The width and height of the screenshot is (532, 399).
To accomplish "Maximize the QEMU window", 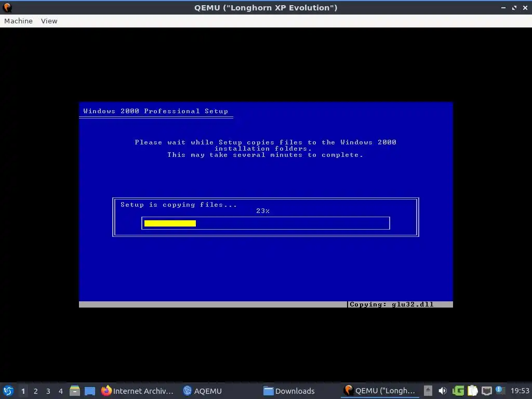I will pos(514,7).
